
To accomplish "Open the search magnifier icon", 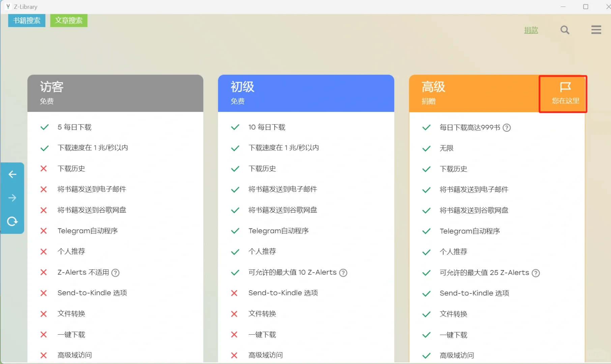I will (565, 30).
